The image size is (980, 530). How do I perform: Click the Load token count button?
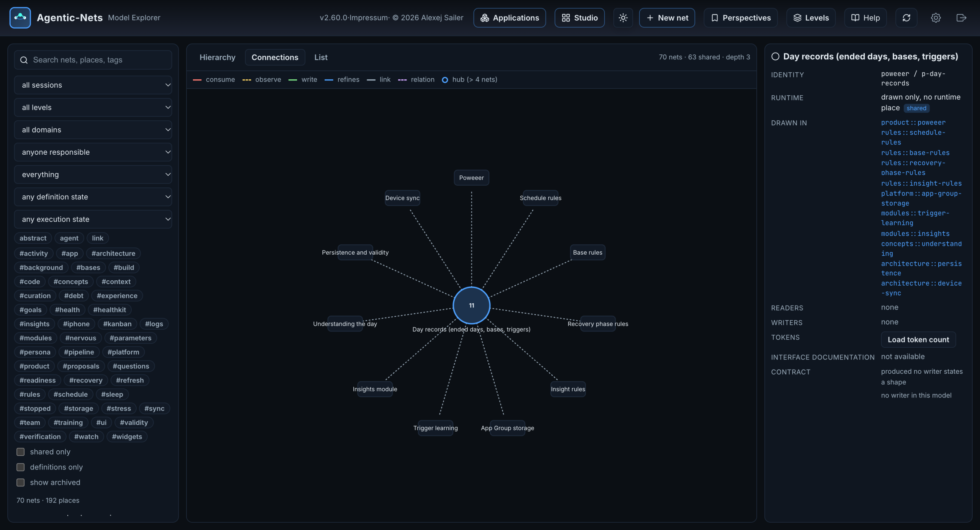(918, 339)
